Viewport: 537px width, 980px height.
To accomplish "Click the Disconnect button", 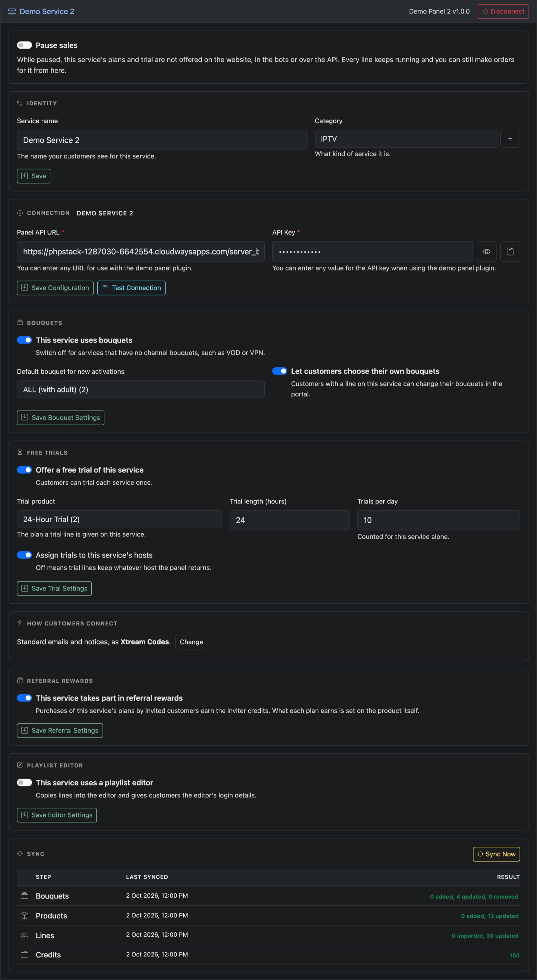I will (503, 11).
